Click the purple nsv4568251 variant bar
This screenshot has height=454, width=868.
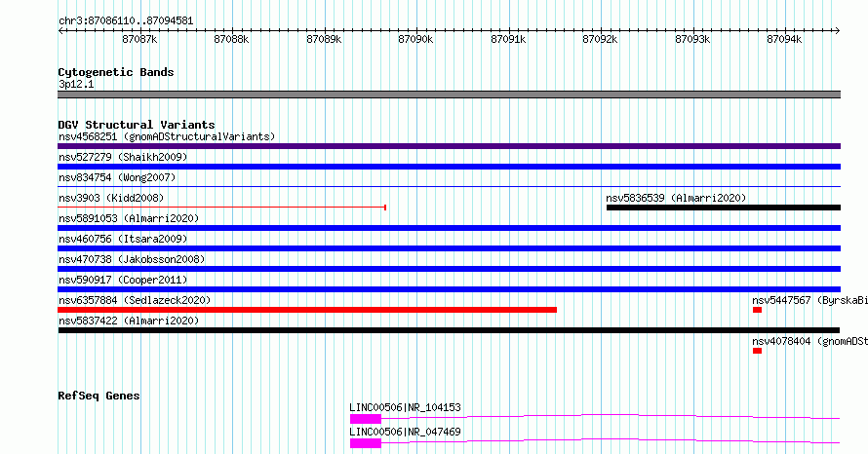(449, 146)
